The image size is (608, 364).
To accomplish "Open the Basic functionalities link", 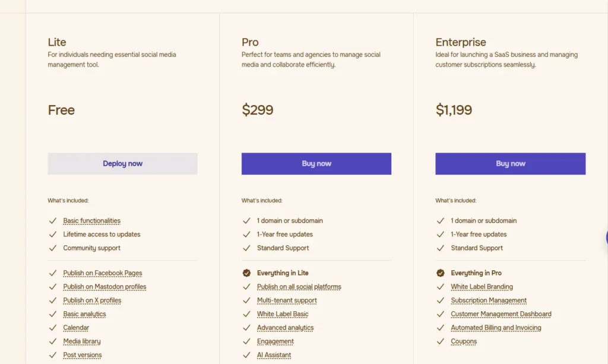I will (92, 220).
